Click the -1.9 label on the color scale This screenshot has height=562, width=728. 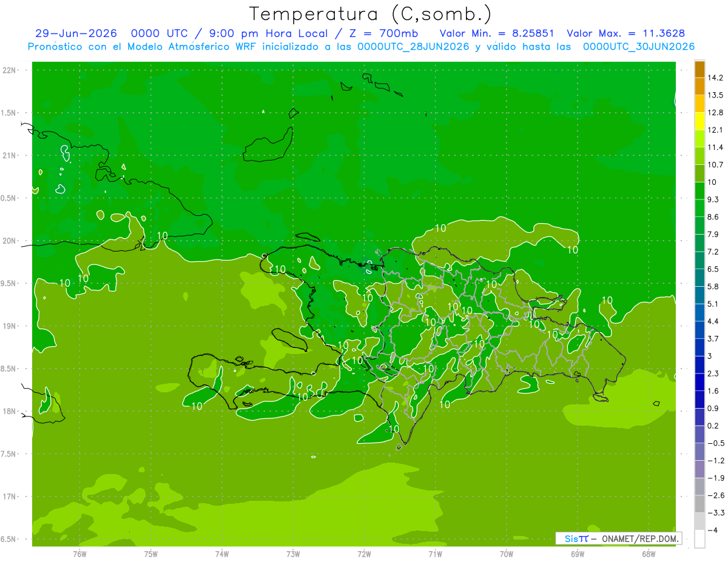click(x=716, y=478)
